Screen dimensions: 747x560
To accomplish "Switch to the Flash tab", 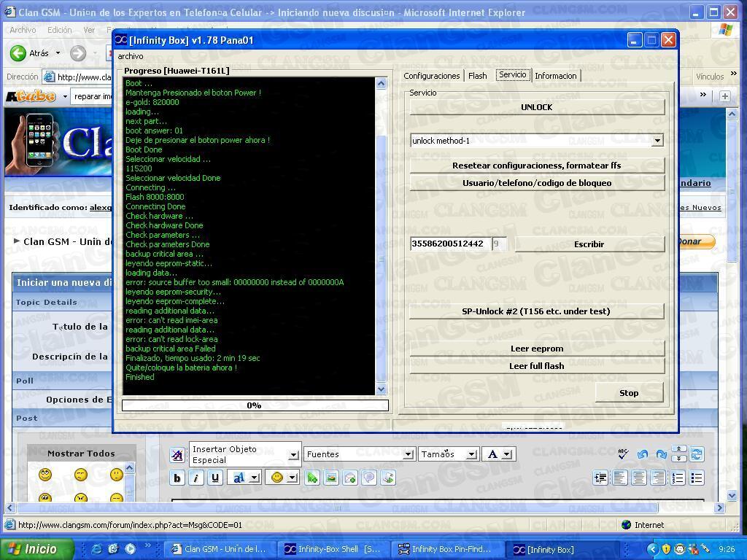I will pos(477,76).
